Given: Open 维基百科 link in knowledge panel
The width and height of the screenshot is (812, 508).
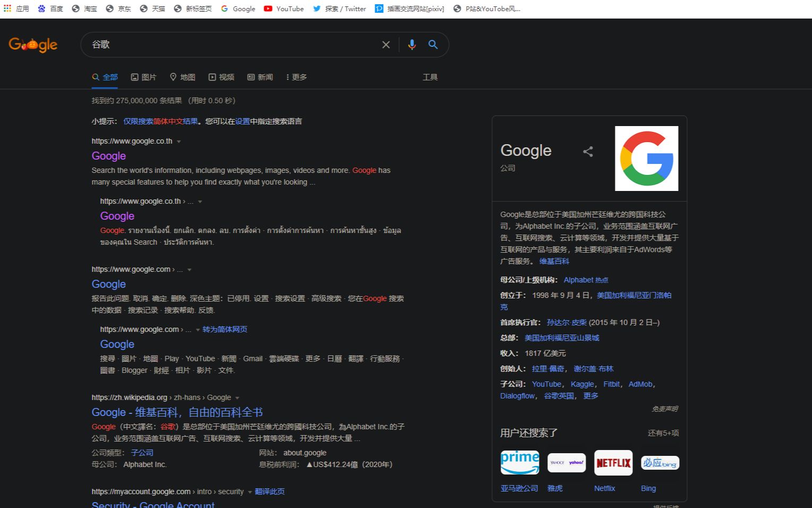Looking at the screenshot, I should click(554, 261).
